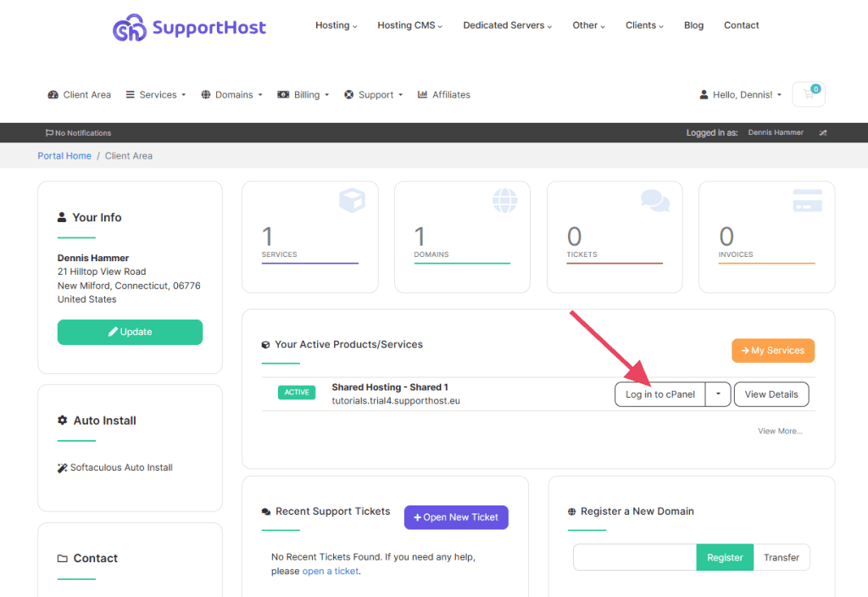Image resolution: width=868 pixels, height=597 pixels.
Task: Expand the Domains dropdown menu
Action: pos(231,95)
